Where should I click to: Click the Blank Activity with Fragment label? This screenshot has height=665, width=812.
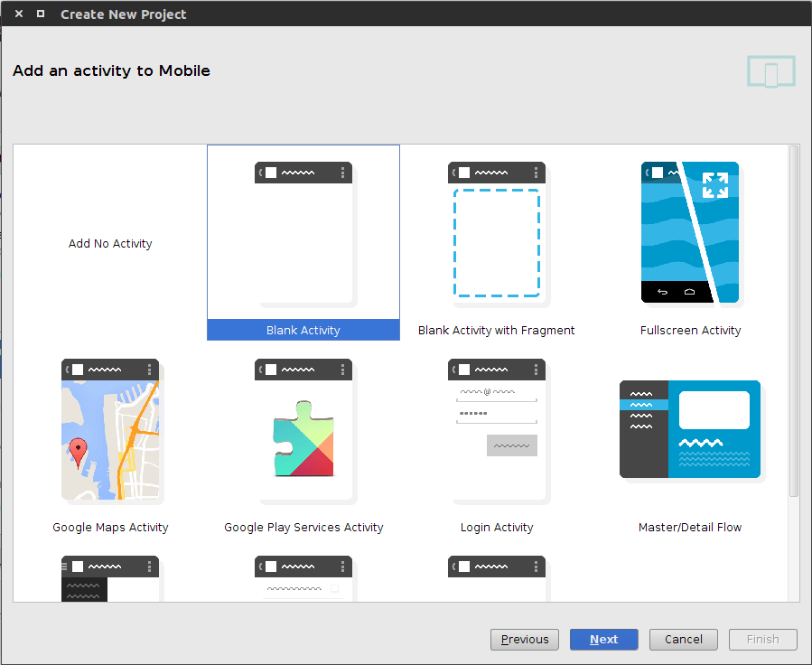pyautogui.click(x=496, y=330)
